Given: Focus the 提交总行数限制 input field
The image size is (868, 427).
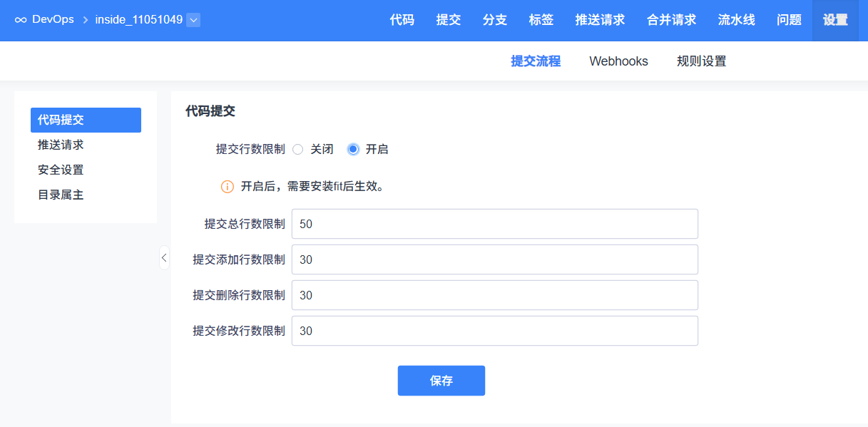Looking at the screenshot, I should point(494,224).
